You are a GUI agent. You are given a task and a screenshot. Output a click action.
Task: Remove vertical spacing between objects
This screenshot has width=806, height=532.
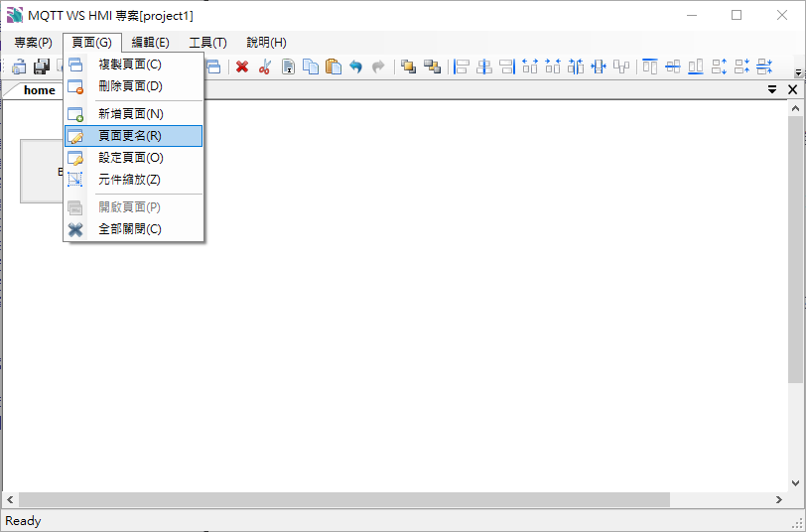tap(764, 66)
